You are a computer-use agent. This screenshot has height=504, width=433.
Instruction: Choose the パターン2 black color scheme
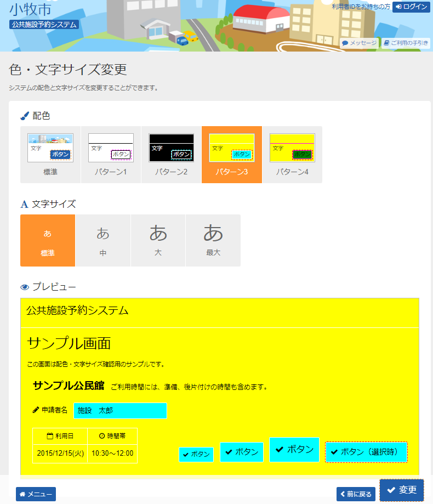171,155
